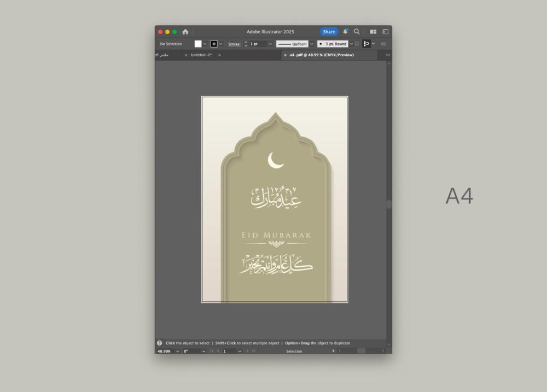Click the white Fill color swatch
Viewport: 547px width, 392px height.
point(198,44)
